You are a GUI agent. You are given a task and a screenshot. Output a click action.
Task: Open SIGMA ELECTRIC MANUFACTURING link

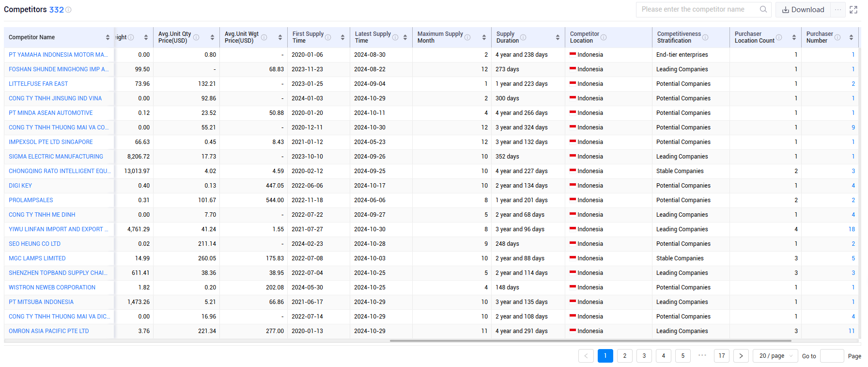click(x=56, y=157)
